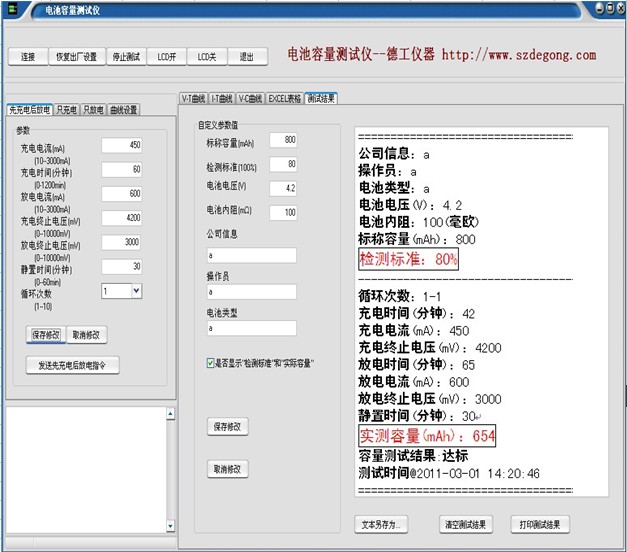Click 取消修改 in the 参数 panel

point(86,335)
